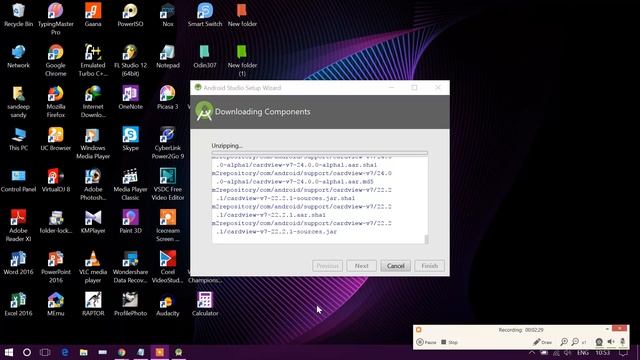The width and height of the screenshot is (640, 360).
Task: Pause the screen recording
Action: [x=427, y=342]
